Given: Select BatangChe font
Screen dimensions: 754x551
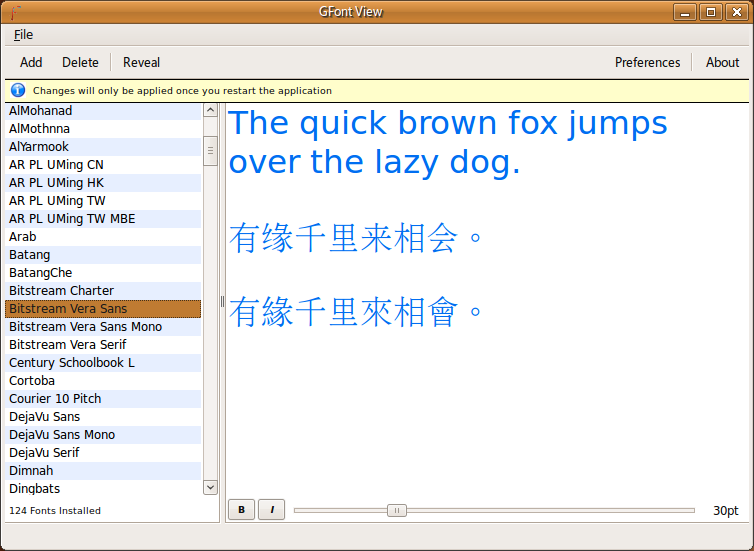Looking at the screenshot, I should (x=103, y=273).
